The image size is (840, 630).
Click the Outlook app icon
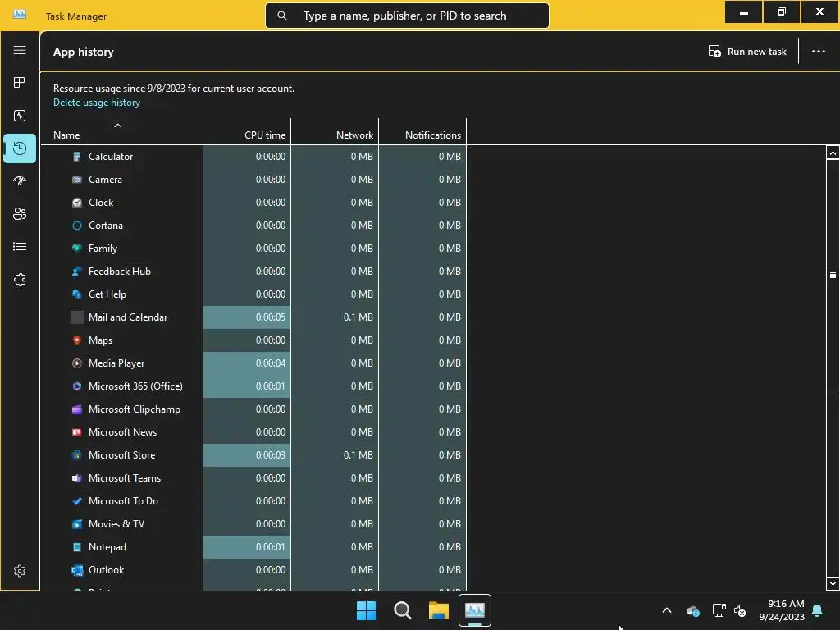click(76, 570)
